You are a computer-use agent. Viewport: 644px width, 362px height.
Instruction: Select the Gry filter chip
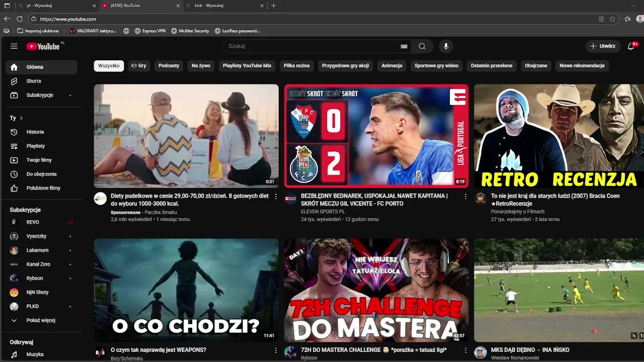coord(139,66)
